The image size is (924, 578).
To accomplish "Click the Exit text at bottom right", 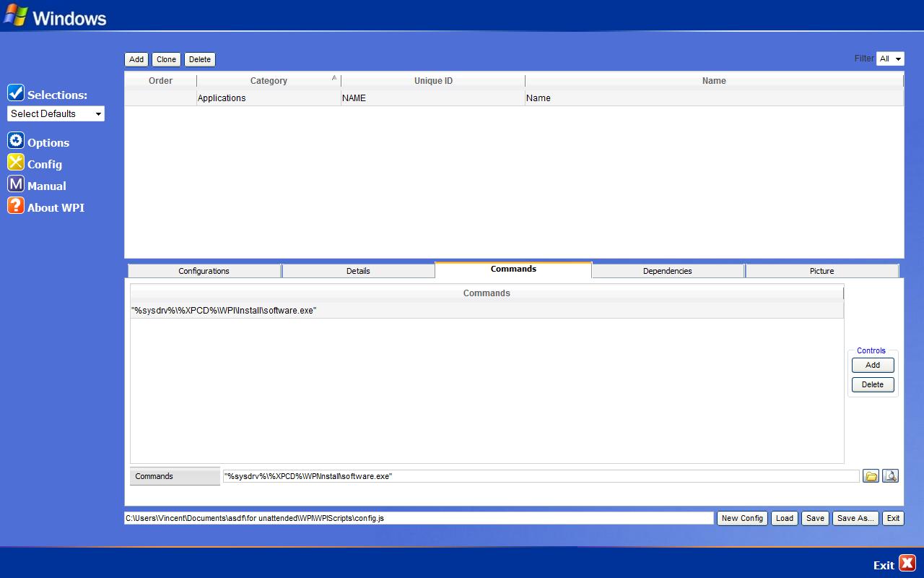I will pyautogui.click(x=884, y=565).
